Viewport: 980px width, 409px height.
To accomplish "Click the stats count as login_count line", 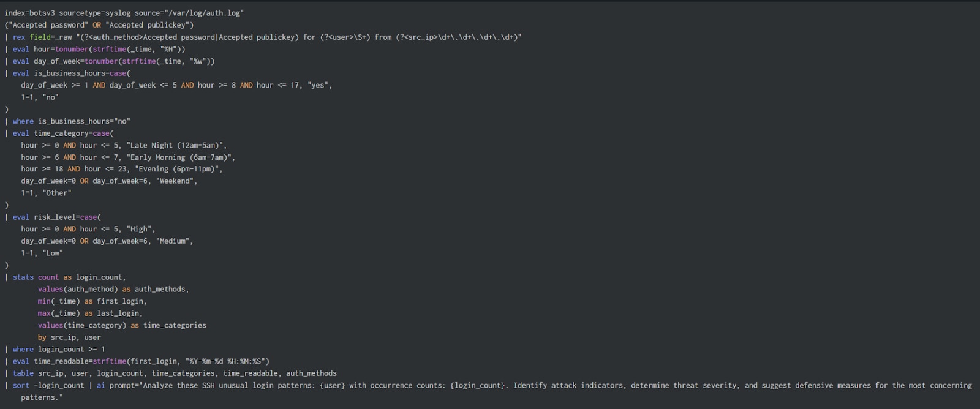I will (x=66, y=277).
